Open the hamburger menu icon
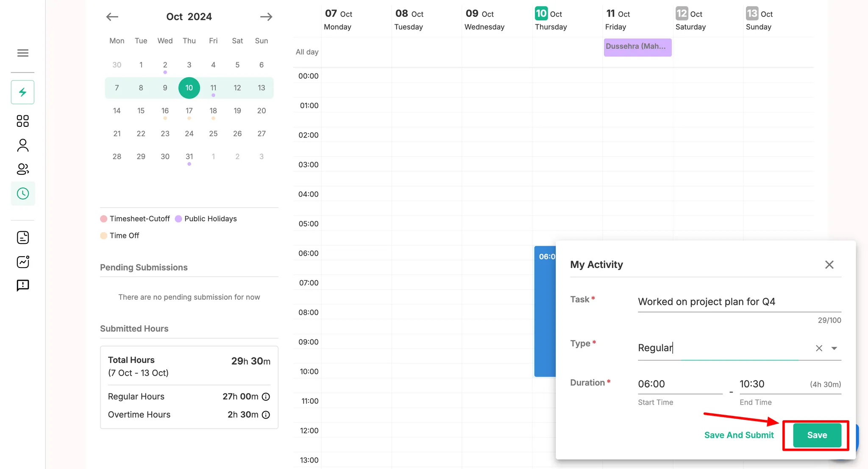This screenshot has width=868, height=469. pos(23,53)
